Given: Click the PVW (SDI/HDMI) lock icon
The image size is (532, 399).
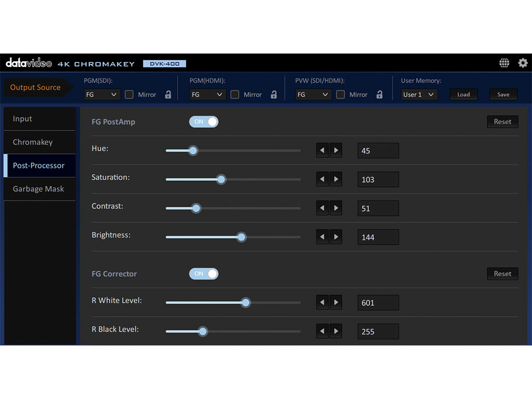Looking at the screenshot, I should (x=379, y=95).
